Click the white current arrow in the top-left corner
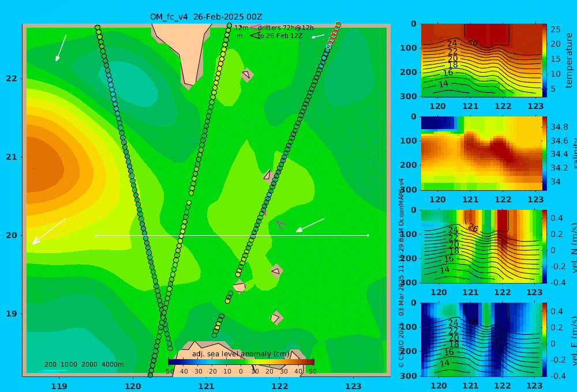The width and height of the screenshot is (577, 392). coord(61,48)
